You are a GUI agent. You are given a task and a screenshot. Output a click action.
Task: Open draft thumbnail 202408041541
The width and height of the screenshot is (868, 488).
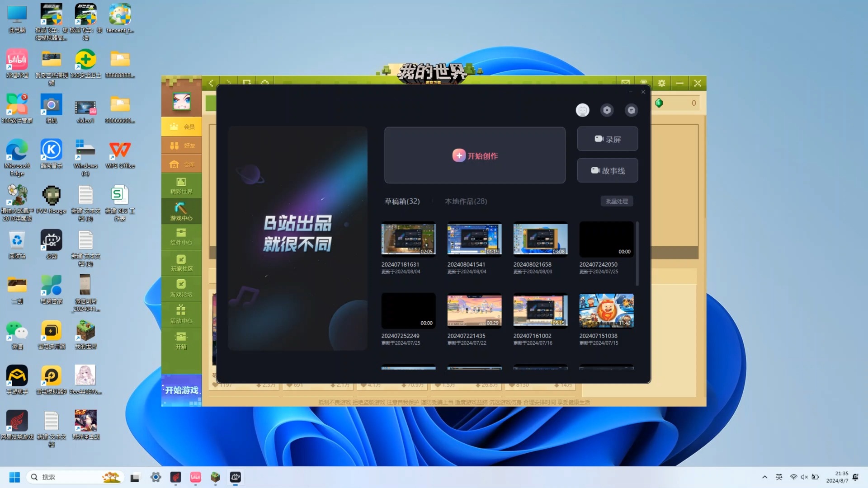[474, 239]
